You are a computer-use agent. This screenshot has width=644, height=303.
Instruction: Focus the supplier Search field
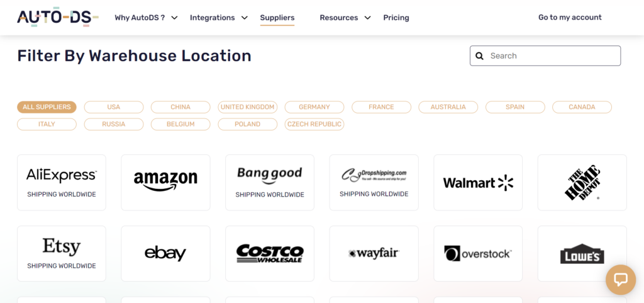[x=545, y=56]
